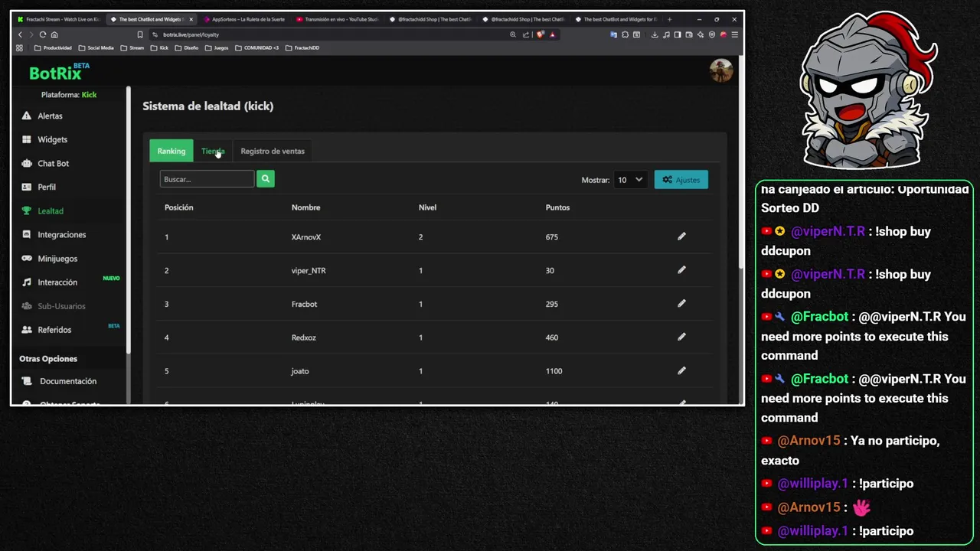
Task: Edit Fracbot row with pencil icon
Action: tap(681, 304)
